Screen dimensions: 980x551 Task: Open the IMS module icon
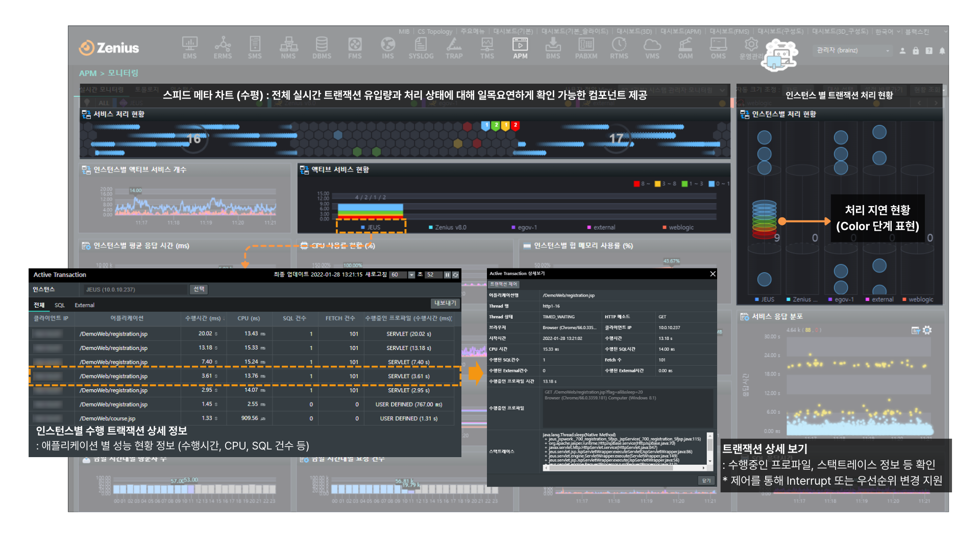point(388,48)
